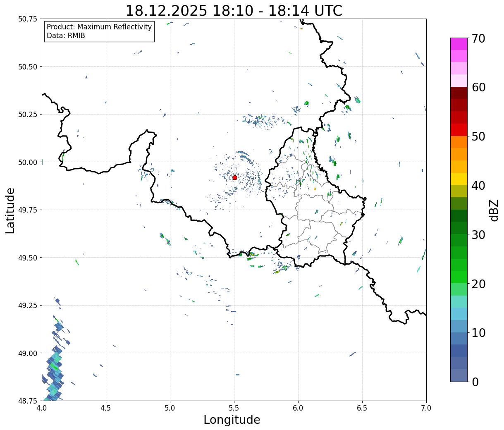Click the 50.00 latitude tick label
Screen dimensions: 504x430
(28, 162)
